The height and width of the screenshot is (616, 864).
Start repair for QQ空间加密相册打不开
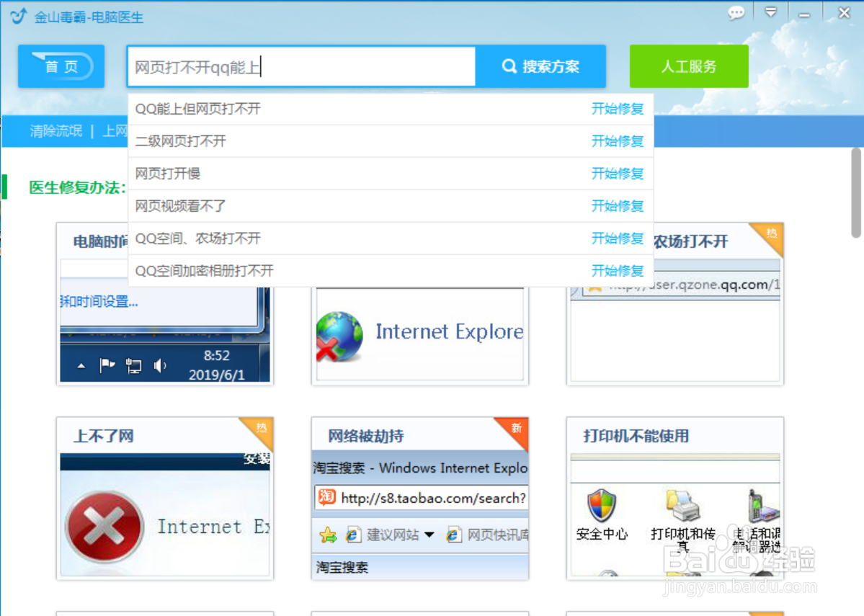click(x=617, y=270)
